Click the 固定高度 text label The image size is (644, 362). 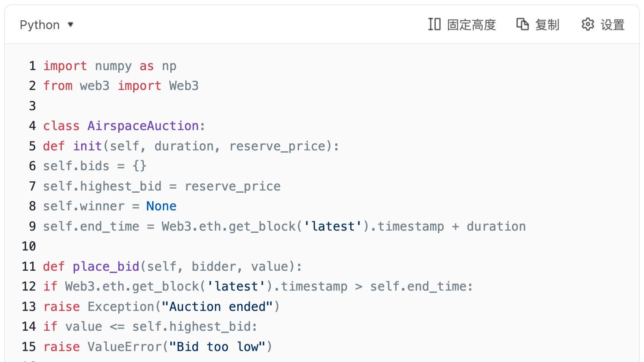click(x=472, y=25)
